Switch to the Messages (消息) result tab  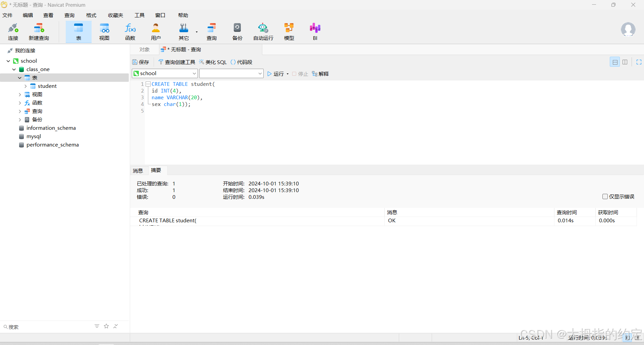138,171
